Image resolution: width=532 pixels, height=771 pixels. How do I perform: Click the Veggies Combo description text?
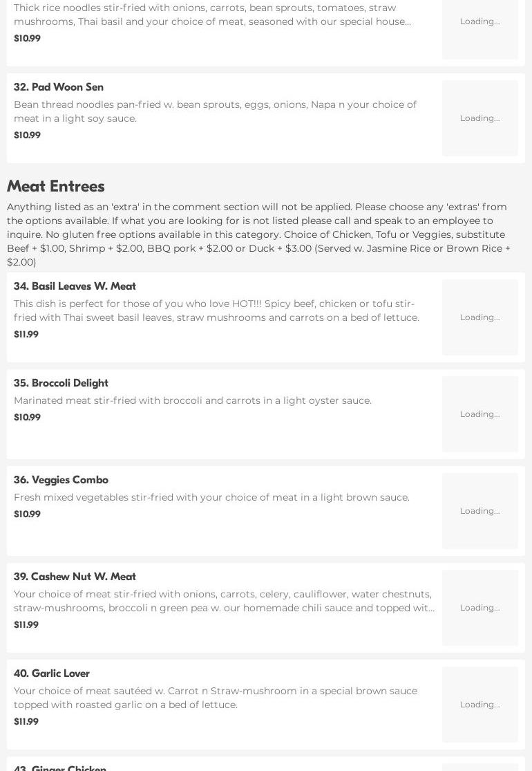(x=211, y=497)
